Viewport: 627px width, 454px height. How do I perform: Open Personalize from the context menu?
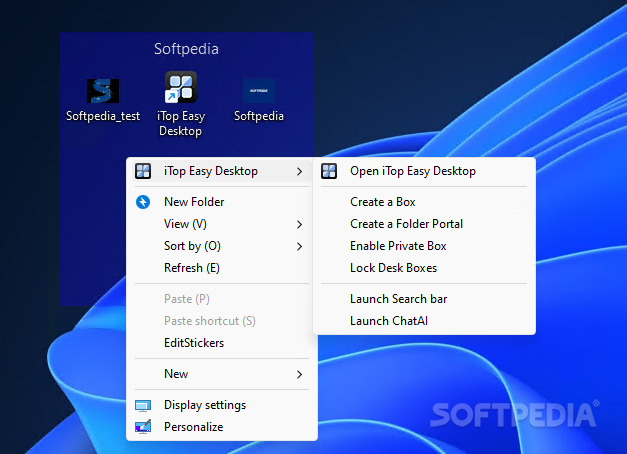pos(222,427)
